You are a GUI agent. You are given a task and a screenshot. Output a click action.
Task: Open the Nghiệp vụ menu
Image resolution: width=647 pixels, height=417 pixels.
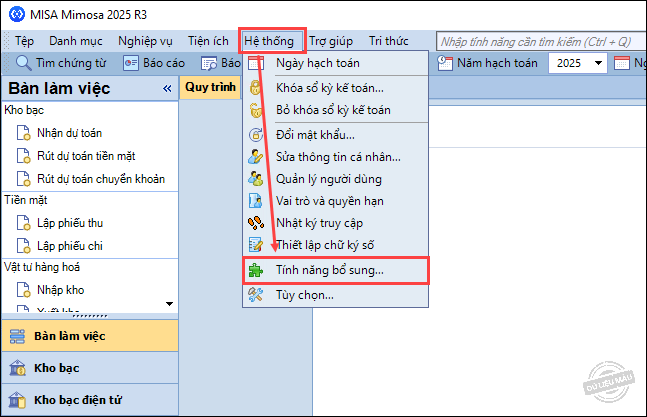[x=145, y=41]
